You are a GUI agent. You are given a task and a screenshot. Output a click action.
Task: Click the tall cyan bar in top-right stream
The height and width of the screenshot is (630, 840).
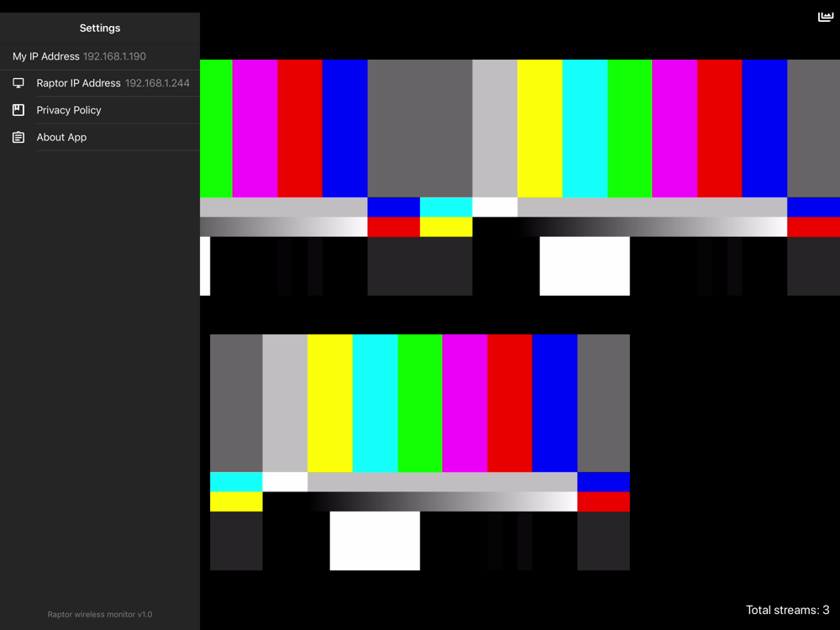click(585, 129)
